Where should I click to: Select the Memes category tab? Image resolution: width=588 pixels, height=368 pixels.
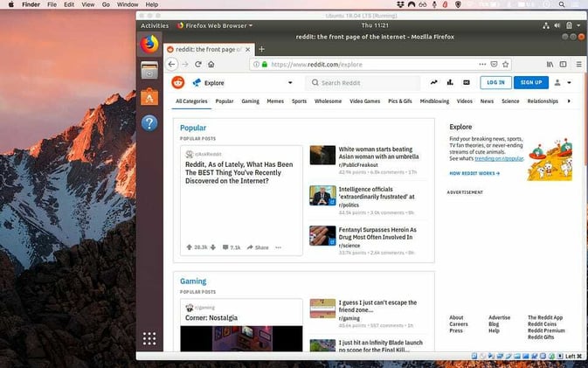(275, 101)
